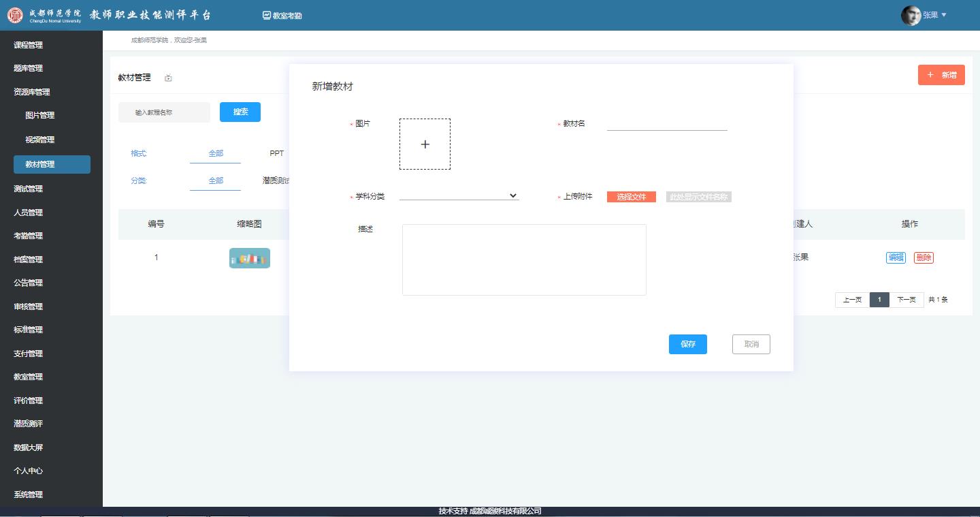Click the 缩略图 column header
Viewport: 980px width, 517px height.
pyautogui.click(x=249, y=224)
